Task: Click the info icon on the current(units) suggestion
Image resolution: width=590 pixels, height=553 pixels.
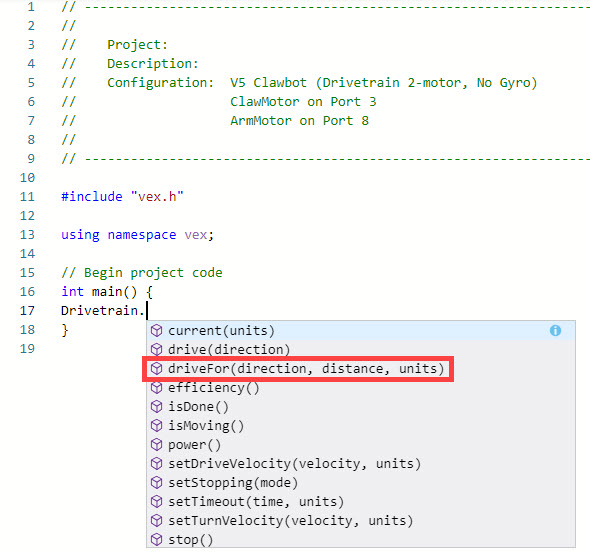Action: [555, 331]
